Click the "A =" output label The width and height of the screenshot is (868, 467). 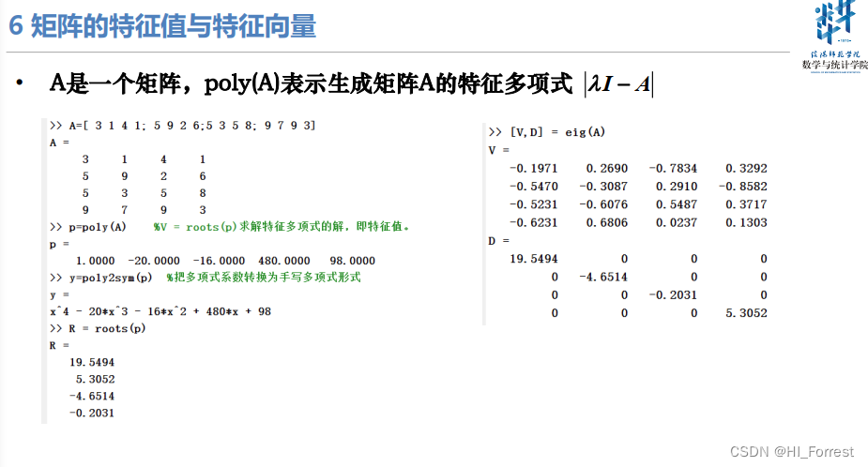coord(59,143)
